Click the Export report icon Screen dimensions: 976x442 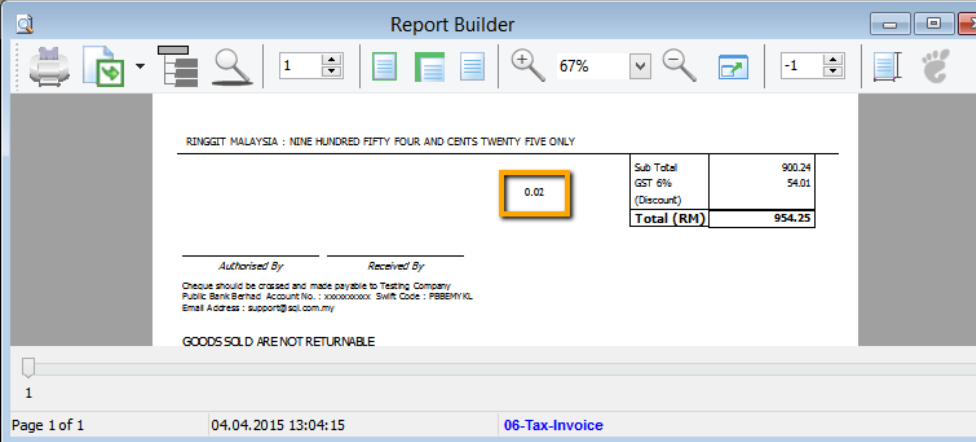[103, 67]
